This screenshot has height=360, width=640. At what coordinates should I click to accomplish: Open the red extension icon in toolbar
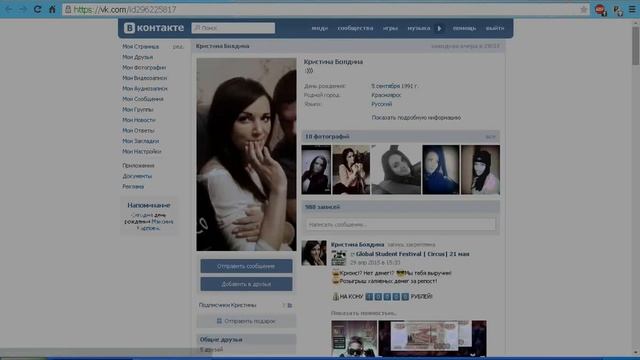[x=600, y=10]
